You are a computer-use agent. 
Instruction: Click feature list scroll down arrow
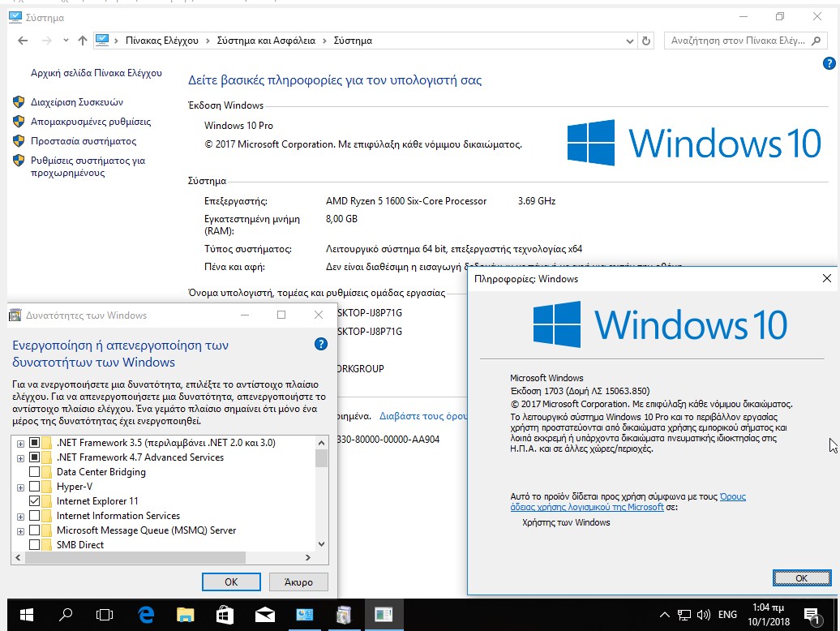point(321,544)
